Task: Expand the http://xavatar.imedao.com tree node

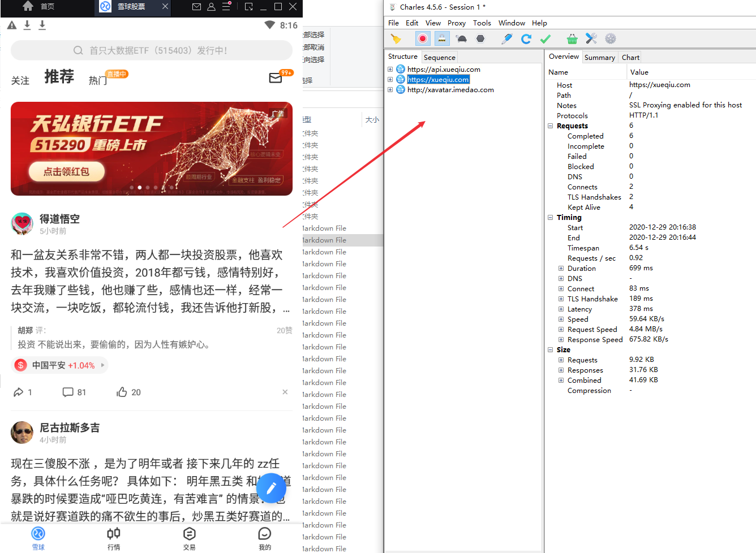Action: point(390,89)
